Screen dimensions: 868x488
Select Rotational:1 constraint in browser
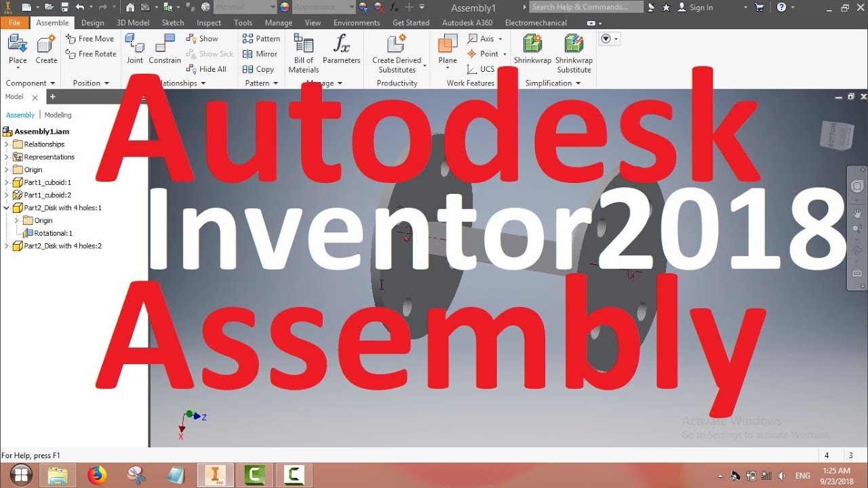(x=47, y=233)
